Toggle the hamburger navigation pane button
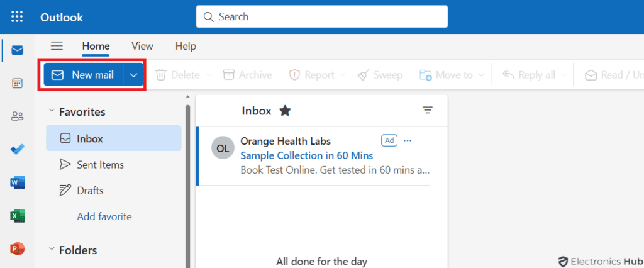The height and width of the screenshot is (268, 644). point(57,46)
